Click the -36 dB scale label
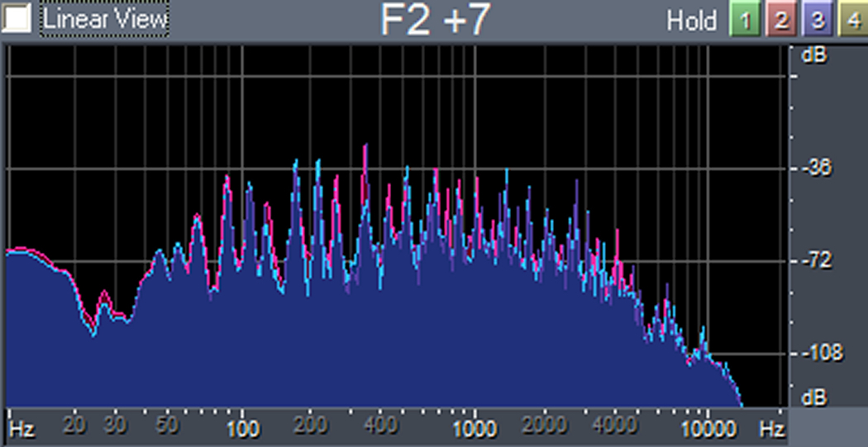Screen dimensions: 868x447 coord(817,168)
